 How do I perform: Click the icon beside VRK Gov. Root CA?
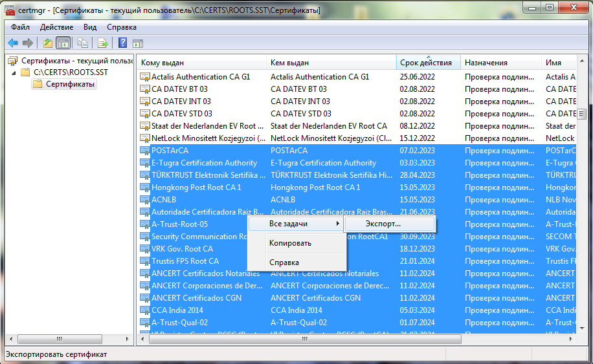pyautogui.click(x=145, y=249)
